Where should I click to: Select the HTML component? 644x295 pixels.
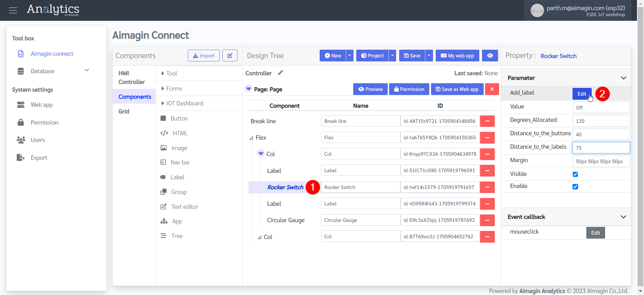[x=180, y=133]
